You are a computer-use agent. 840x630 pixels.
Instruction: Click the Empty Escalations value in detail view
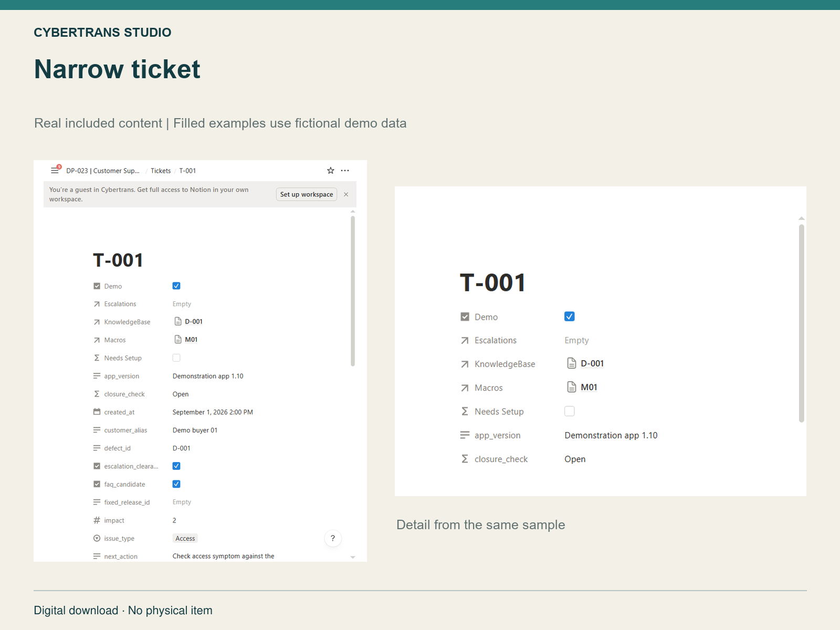[x=576, y=340]
